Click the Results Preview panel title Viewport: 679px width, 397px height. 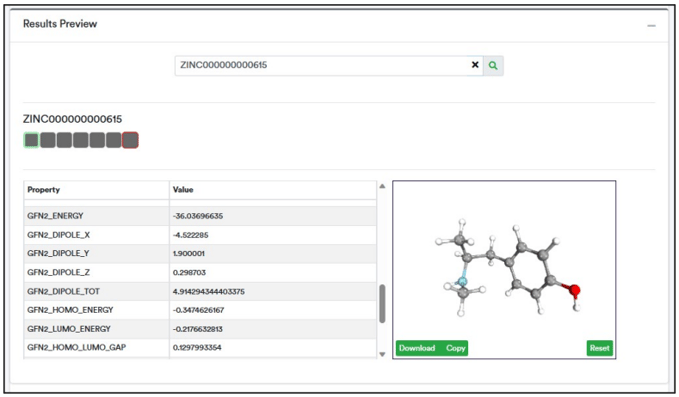coord(60,24)
